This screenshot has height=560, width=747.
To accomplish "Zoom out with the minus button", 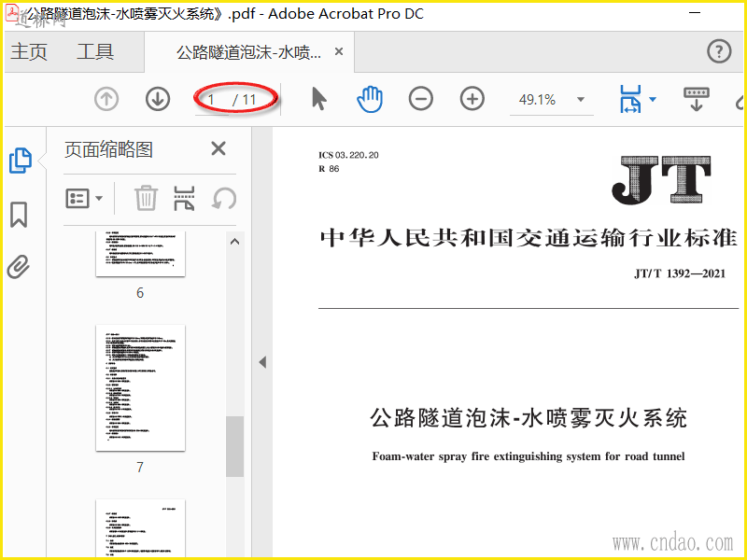I will click(x=421, y=99).
